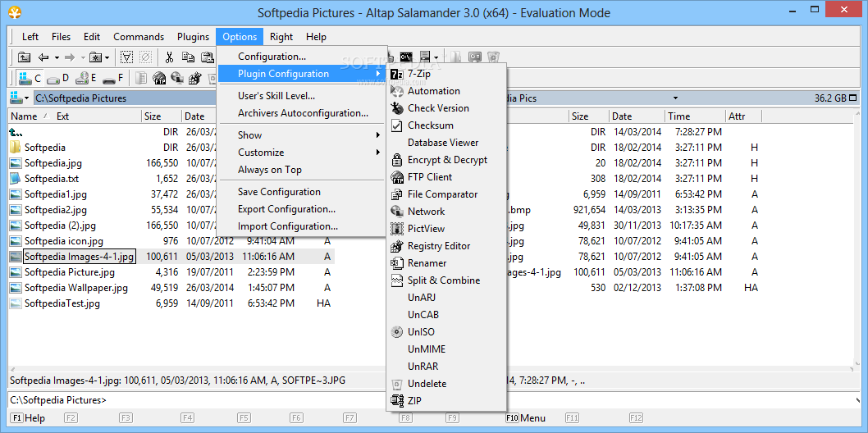Open the back history dropdown arrow
This screenshot has width=868, height=433.
57,57
